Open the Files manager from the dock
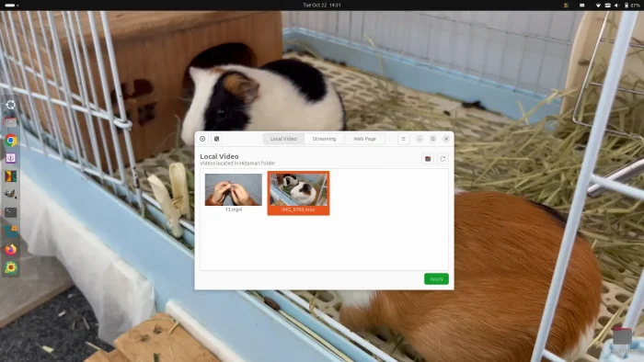Viewport: 644px width, 362px height. 11,122
